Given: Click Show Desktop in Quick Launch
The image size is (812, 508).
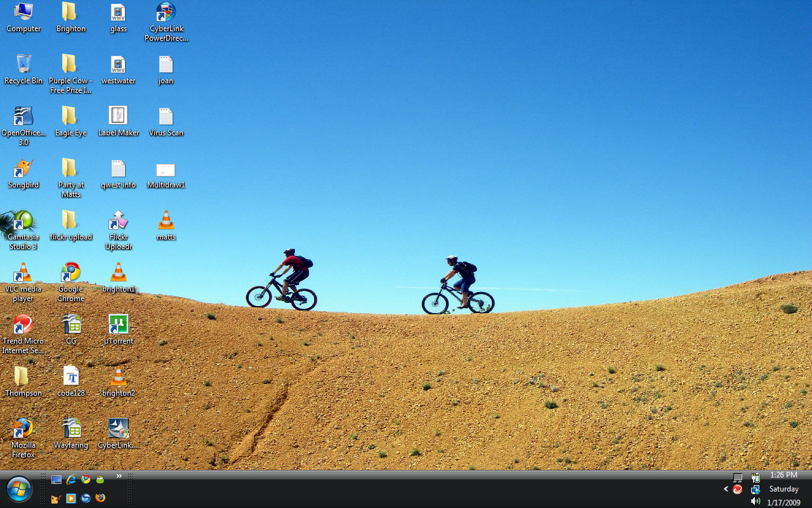Looking at the screenshot, I should tap(56, 480).
